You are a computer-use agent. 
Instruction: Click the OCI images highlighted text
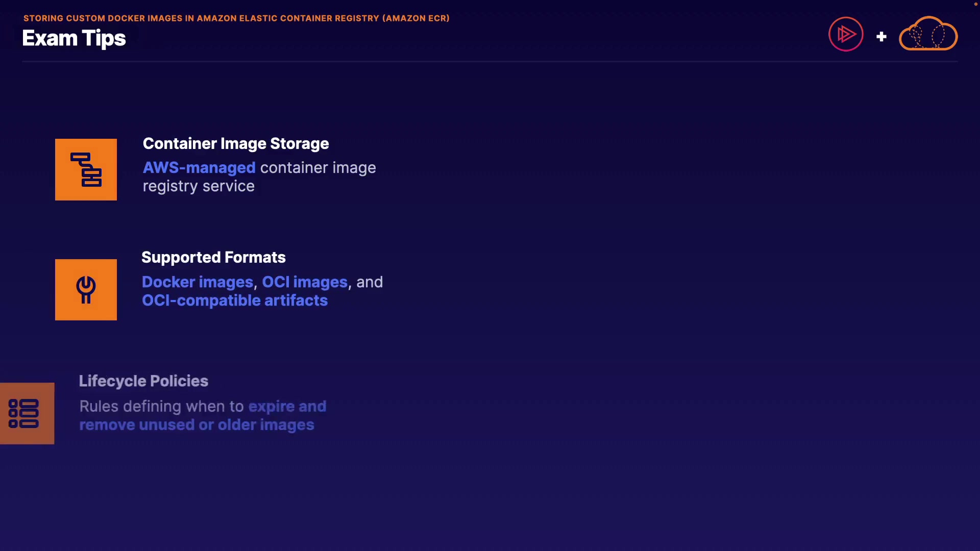[x=305, y=282]
